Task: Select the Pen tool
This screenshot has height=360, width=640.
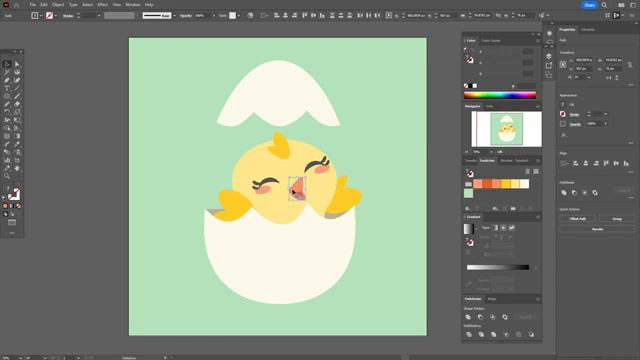Action: click(x=7, y=80)
